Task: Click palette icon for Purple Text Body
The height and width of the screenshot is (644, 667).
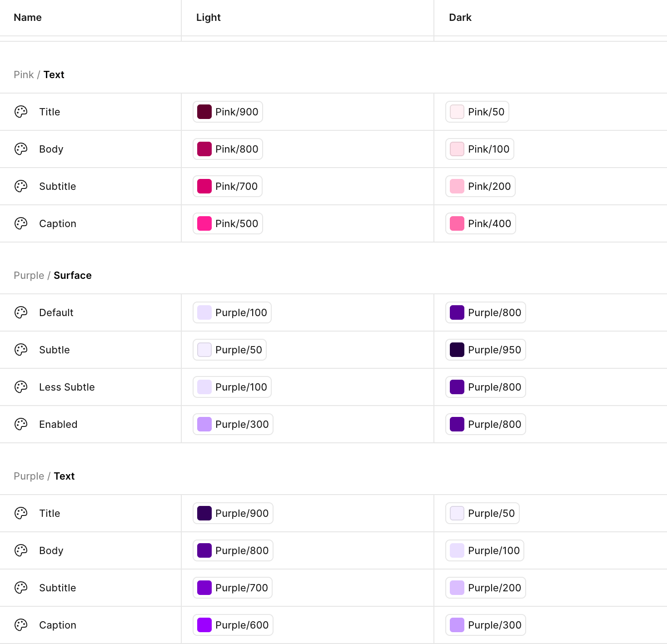Action: pos(21,550)
